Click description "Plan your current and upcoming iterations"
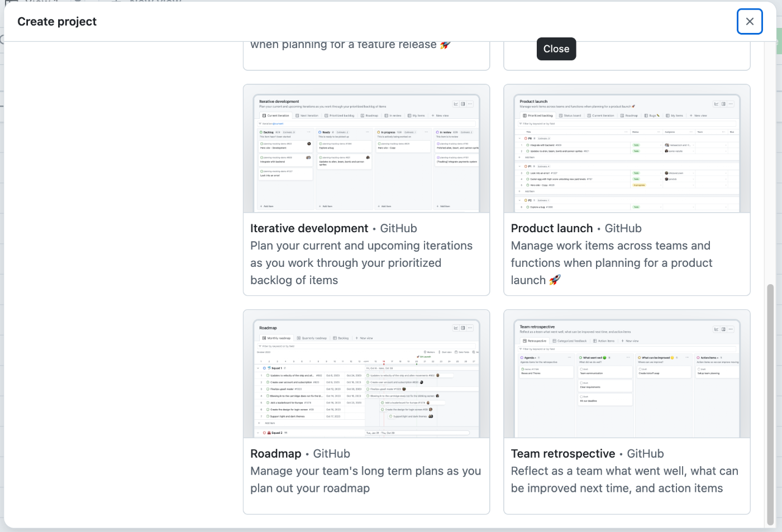This screenshot has height=532, width=782. pyautogui.click(x=361, y=263)
